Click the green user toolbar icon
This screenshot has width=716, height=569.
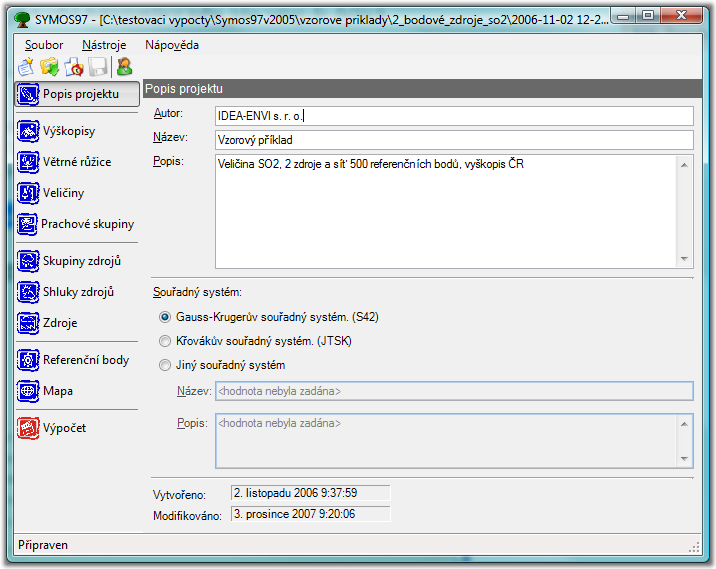point(124,67)
